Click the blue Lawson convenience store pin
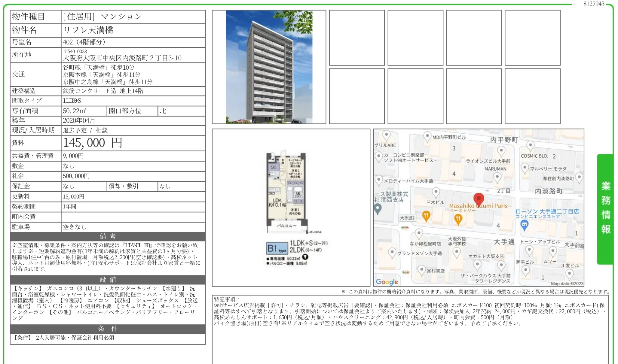This screenshot has height=364, width=618. [524, 224]
